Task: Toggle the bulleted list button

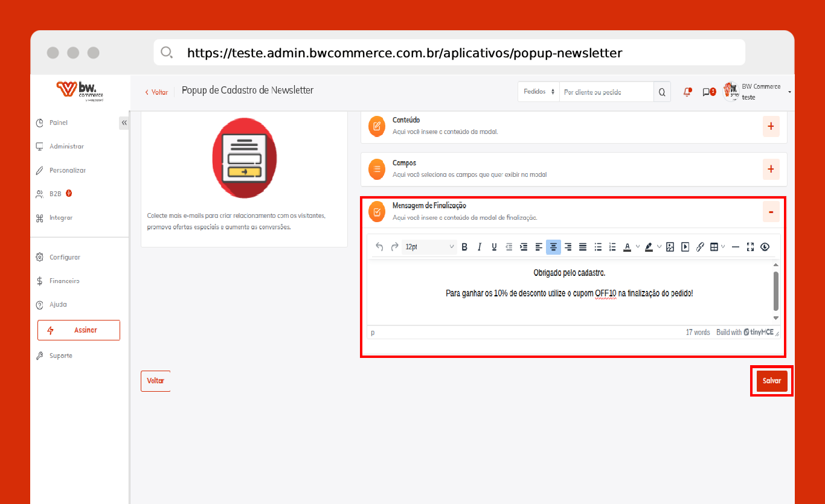Action: pos(598,247)
